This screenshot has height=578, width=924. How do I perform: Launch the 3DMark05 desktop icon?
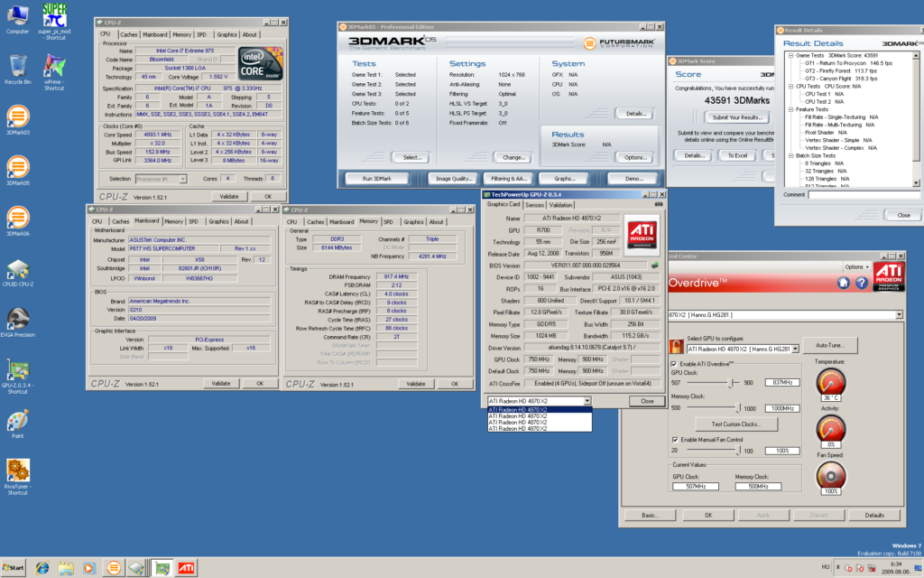(18, 171)
